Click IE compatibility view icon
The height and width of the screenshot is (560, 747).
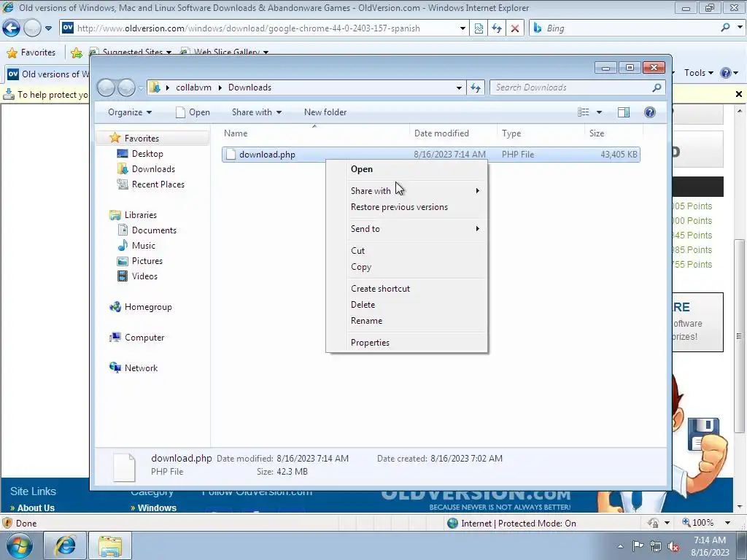point(479,28)
